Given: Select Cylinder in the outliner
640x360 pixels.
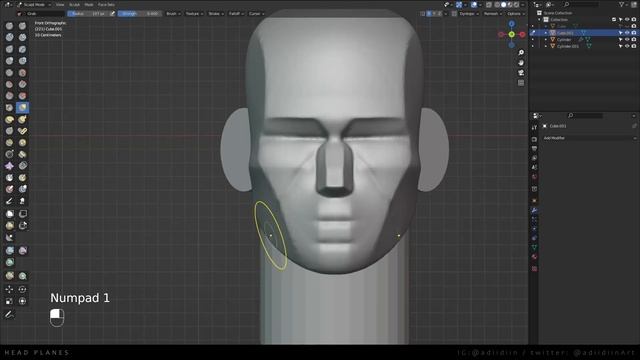Looking at the screenshot, I should tap(564, 40).
